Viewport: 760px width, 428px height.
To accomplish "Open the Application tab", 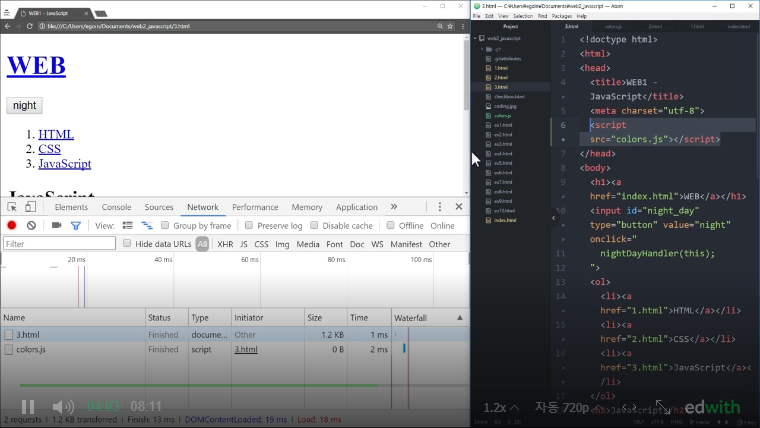I will [x=356, y=207].
